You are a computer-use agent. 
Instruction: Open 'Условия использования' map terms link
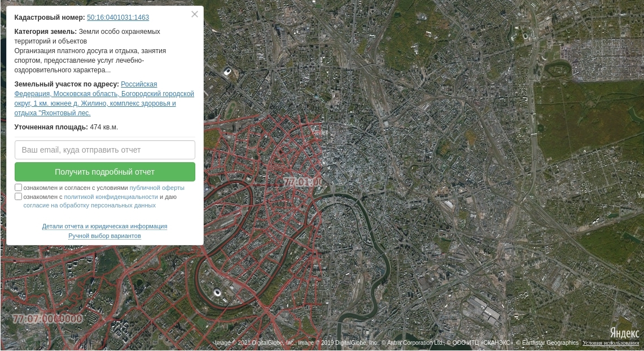click(611, 343)
